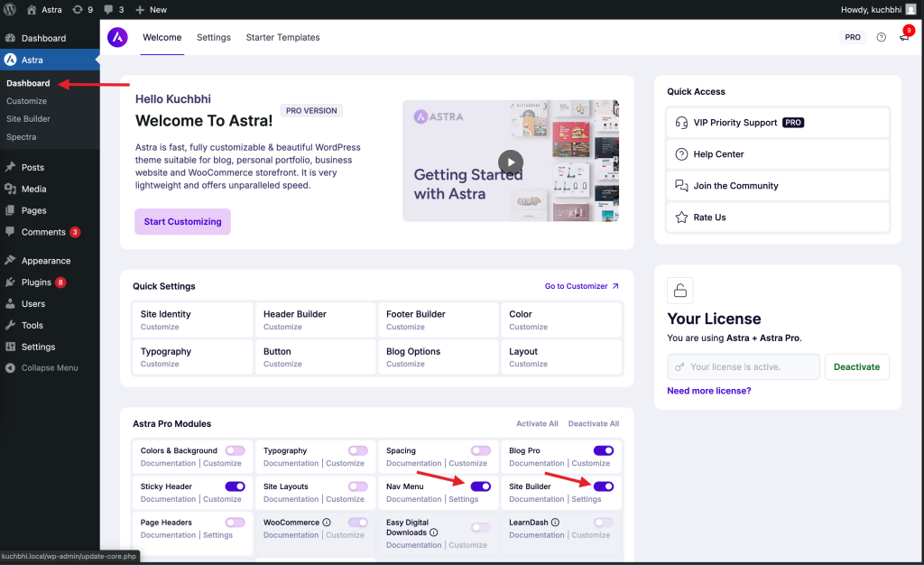Open the Howdy, kuchbhi user menu
924x565 pixels.
click(x=871, y=9)
